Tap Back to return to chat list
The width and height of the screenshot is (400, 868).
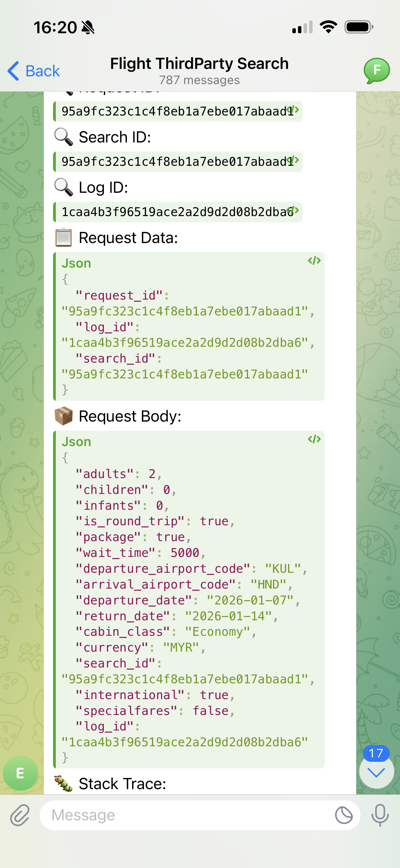pyautogui.click(x=33, y=70)
